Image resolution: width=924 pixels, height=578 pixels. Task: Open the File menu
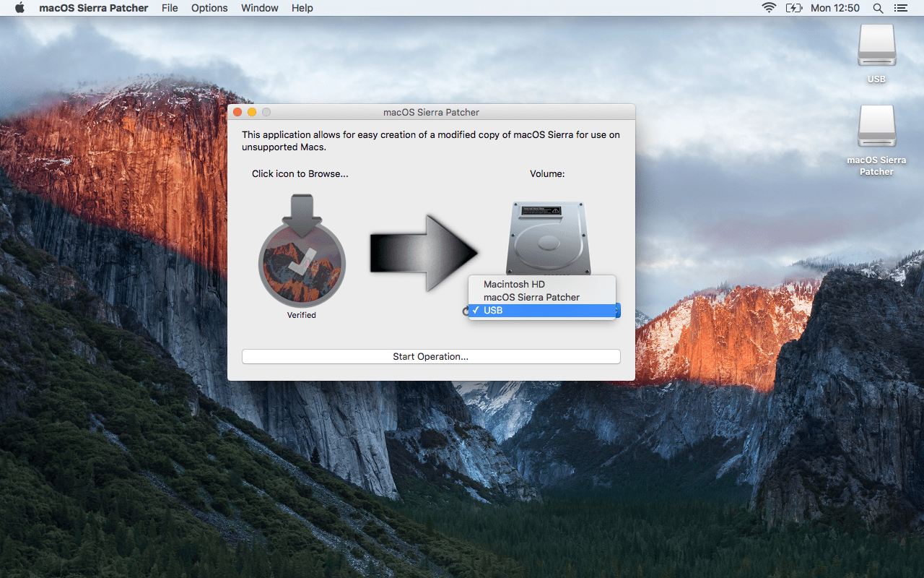click(x=170, y=8)
